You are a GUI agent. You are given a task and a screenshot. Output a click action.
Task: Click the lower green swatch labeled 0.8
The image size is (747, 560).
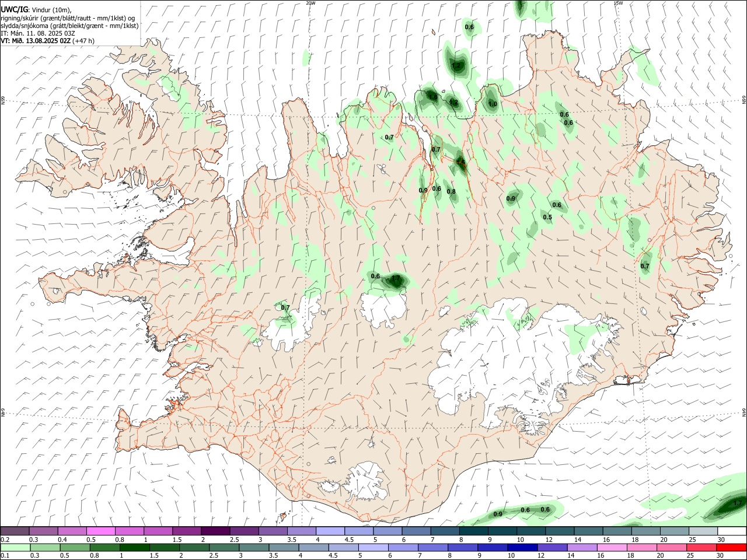[104, 547]
